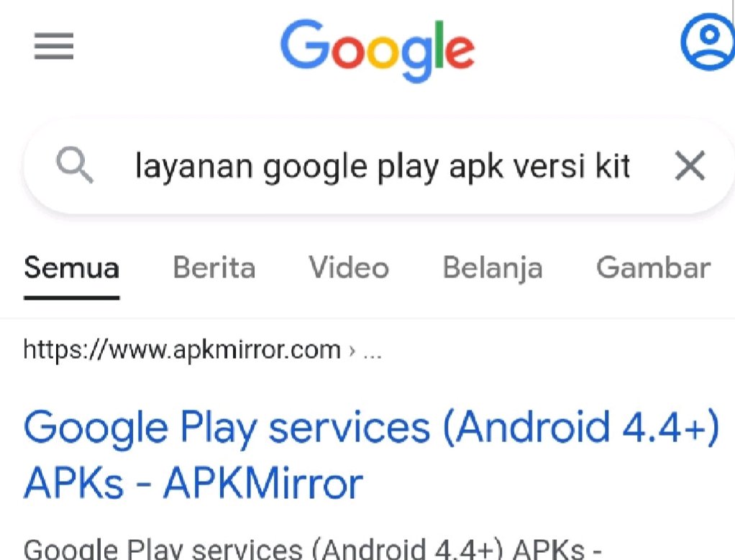Place cursor after the word 'kit' in query
The image size is (735, 560).
[x=631, y=166]
